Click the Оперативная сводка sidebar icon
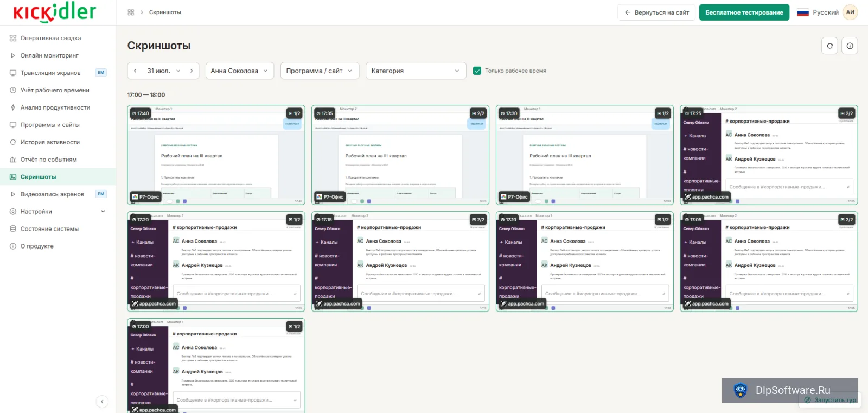 coord(13,38)
